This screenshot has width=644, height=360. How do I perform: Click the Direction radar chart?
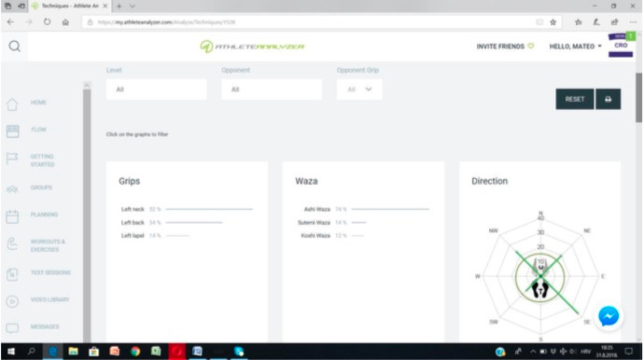540,277
